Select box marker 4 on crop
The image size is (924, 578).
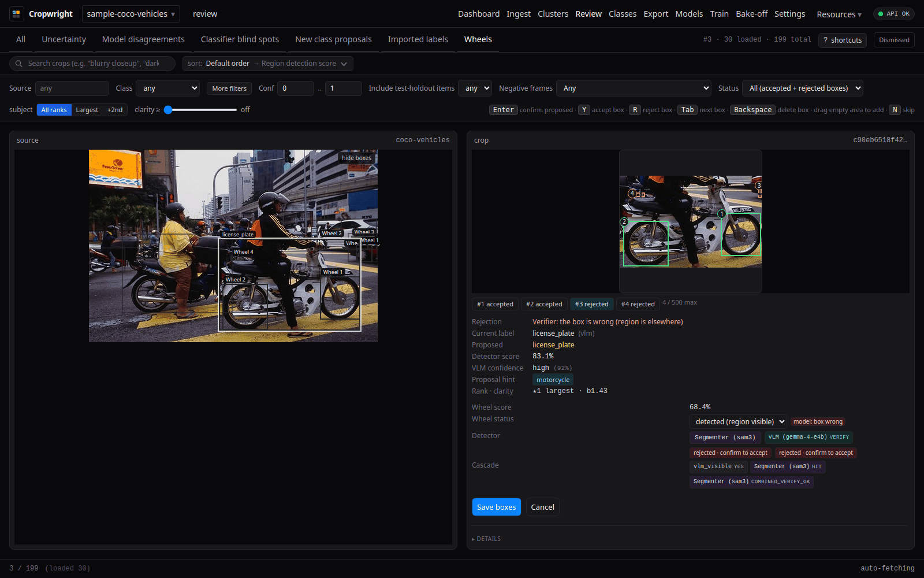pyautogui.click(x=632, y=193)
